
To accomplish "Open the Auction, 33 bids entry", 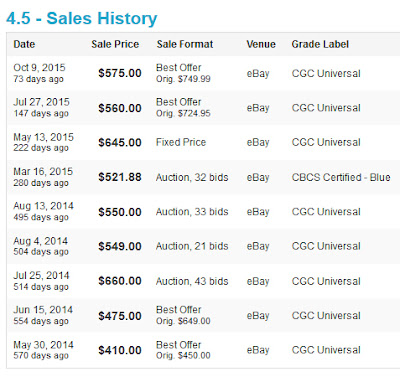I will click(x=192, y=212).
